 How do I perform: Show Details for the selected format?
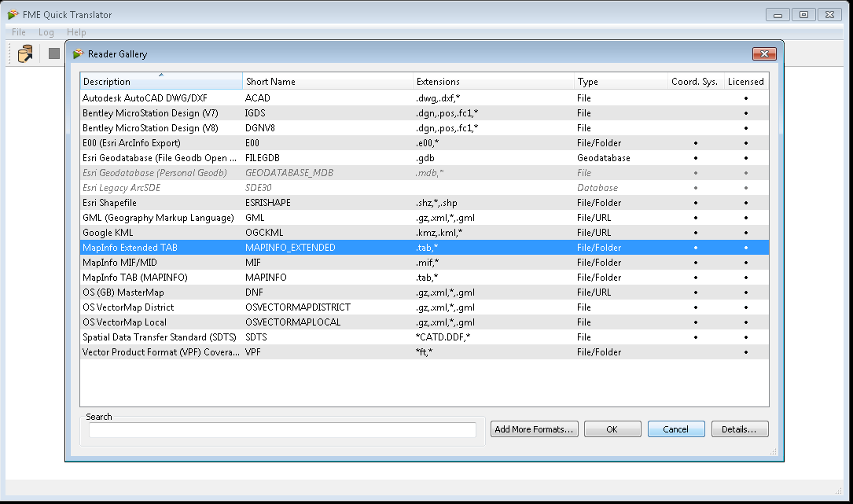pyautogui.click(x=739, y=429)
